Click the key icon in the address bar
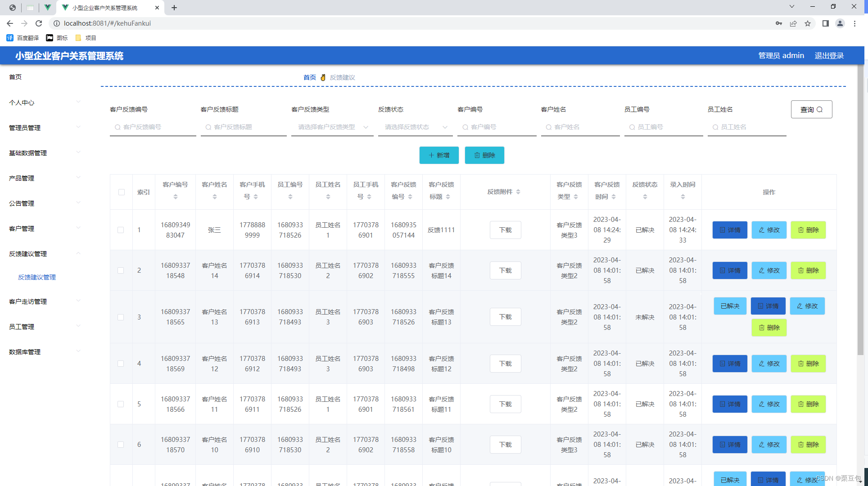The height and width of the screenshot is (486, 868). pos(778,23)
